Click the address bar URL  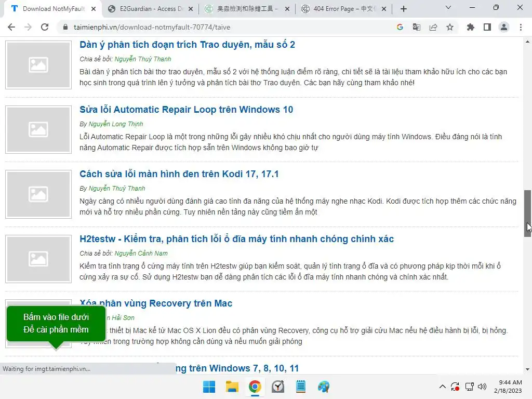tap(152, 27)
